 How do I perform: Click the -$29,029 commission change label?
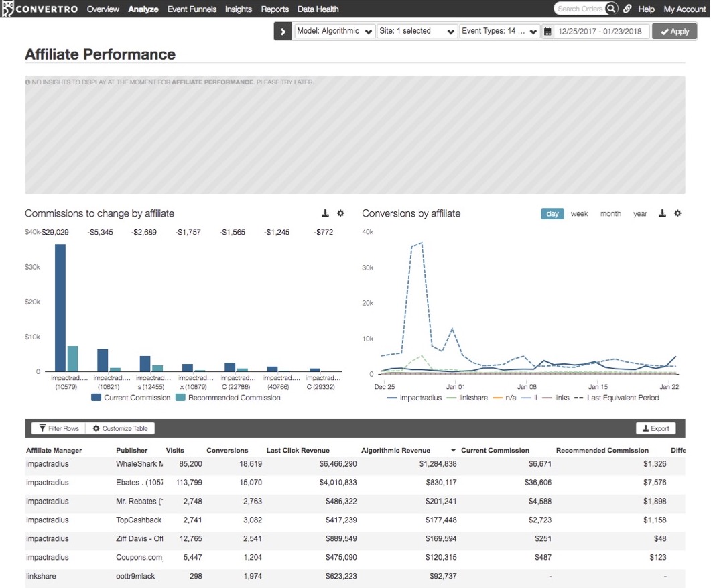(x=54, y=232)
